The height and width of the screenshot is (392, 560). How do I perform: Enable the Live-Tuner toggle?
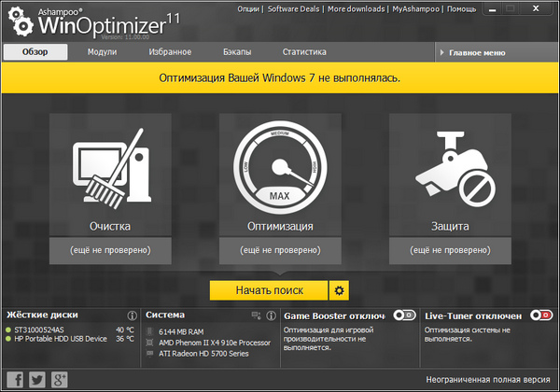point(540,315)
